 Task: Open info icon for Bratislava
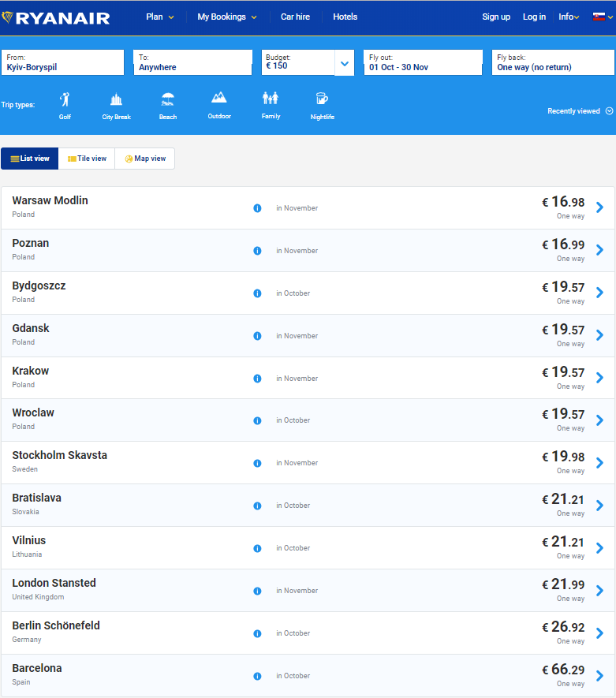coord(257,506)
